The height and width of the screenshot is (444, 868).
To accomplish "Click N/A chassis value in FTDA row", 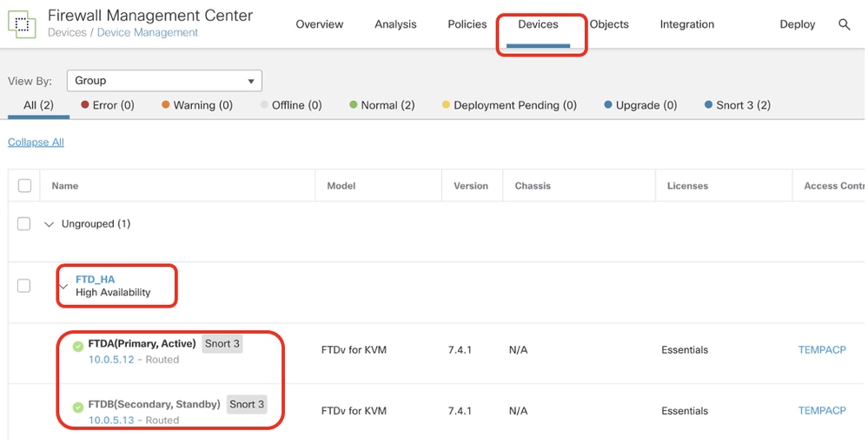I will tap(518, 350).
